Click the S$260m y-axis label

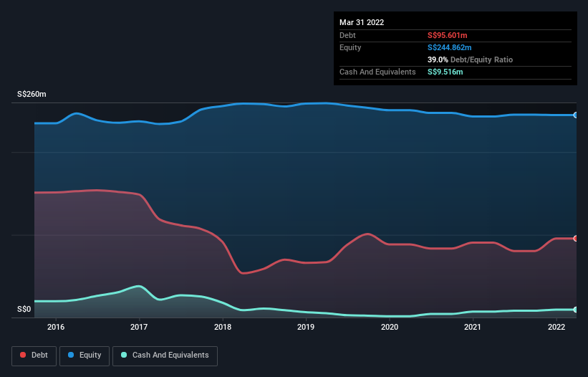click(x=32, y=94)
